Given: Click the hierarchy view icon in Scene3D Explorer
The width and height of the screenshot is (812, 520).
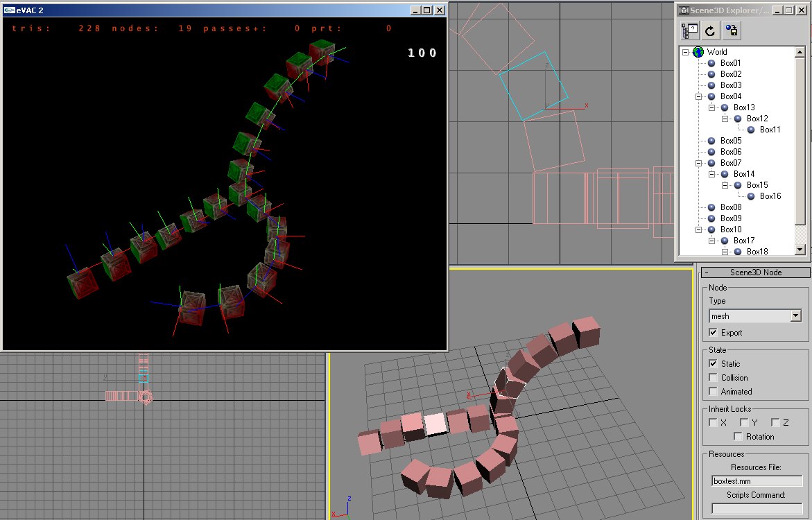Looking at the screenshot, I should pyautogui.click(x=690, y=31).
